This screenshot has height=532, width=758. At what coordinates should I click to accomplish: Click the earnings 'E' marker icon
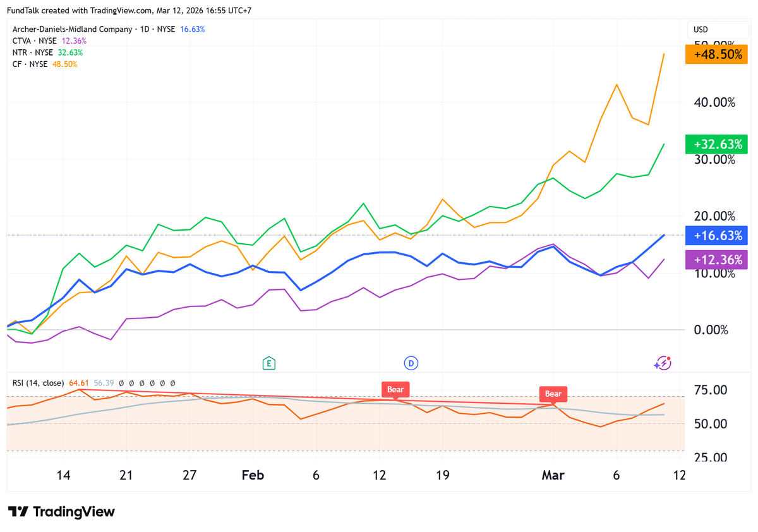point(269,363)
